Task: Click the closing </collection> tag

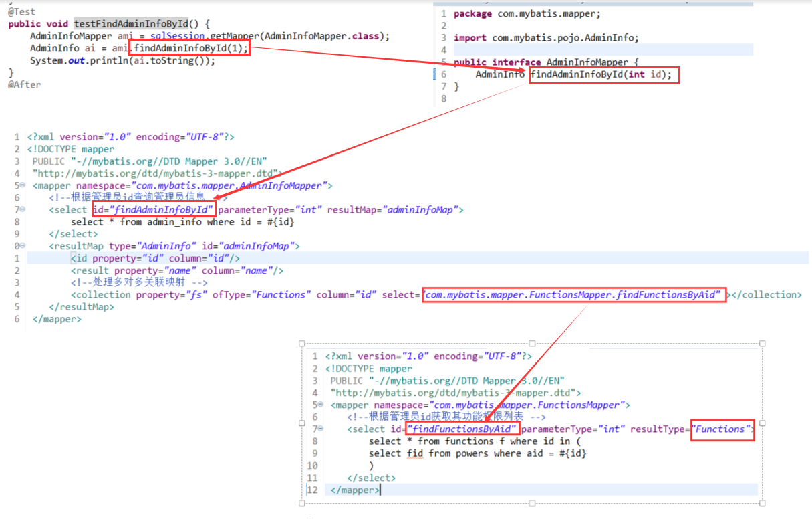Action: 768,294
